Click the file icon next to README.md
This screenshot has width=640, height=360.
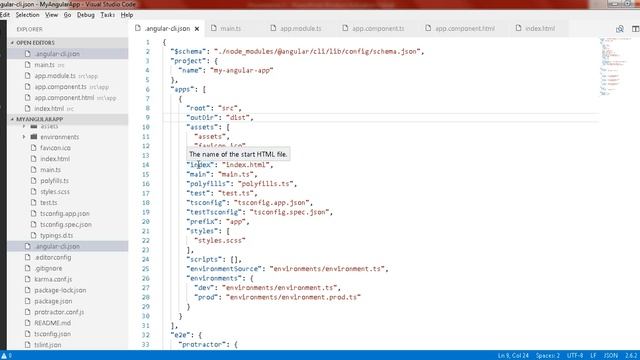[27, 323]
